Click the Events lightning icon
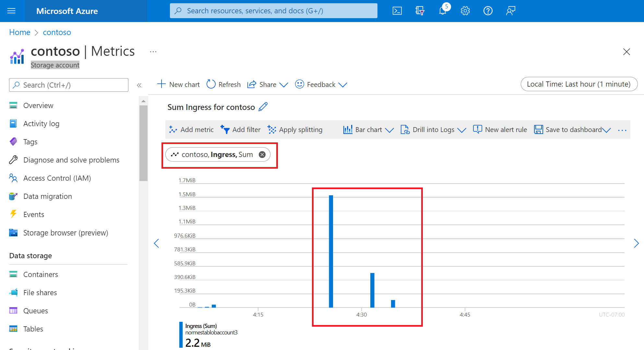The width and height of the screenshot is (644, 350). pos(13,214)
